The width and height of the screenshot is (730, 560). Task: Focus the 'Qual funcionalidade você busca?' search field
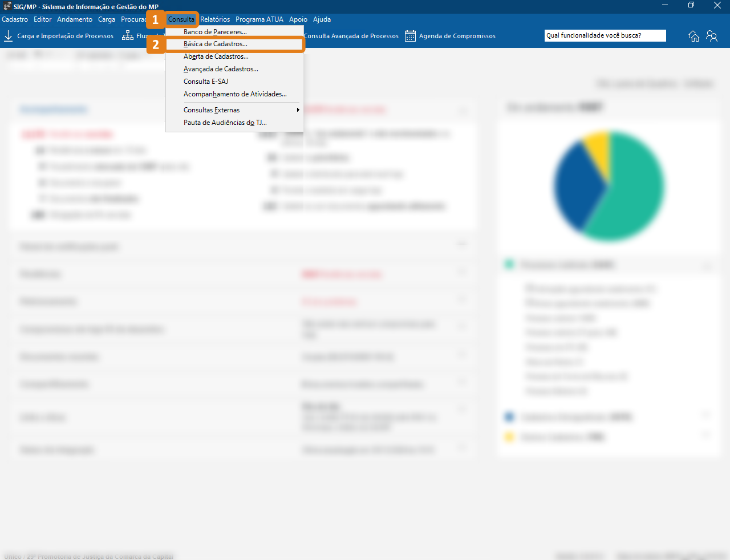(605, 35)
